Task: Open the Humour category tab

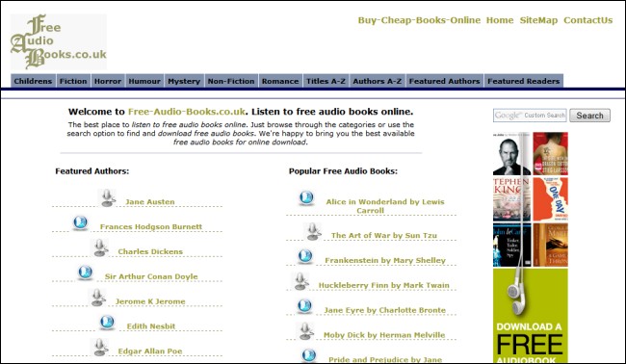Action: pyautogui.click(x=144, y=81)
